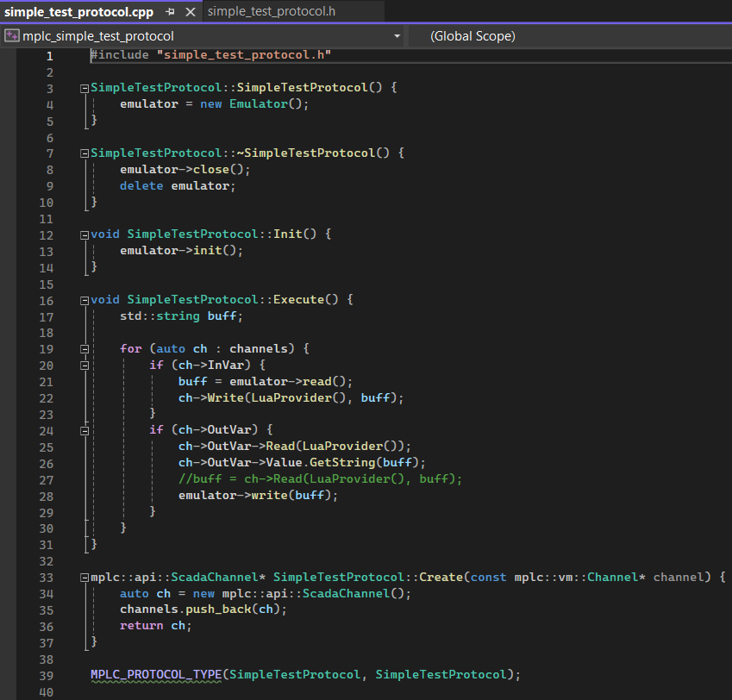732x700 pixels.
Task: Click line number 16 in the gutter
Action: tap(47, 301)
